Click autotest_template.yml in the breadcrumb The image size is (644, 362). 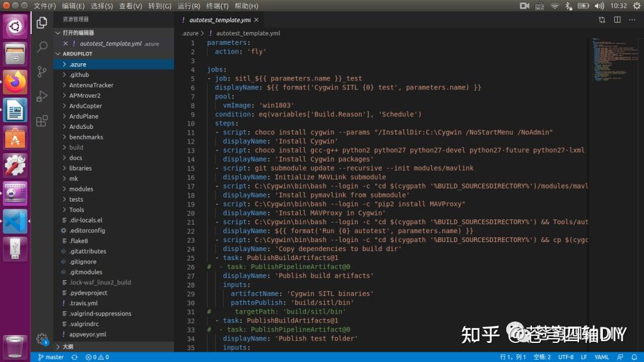coord(248,33)
